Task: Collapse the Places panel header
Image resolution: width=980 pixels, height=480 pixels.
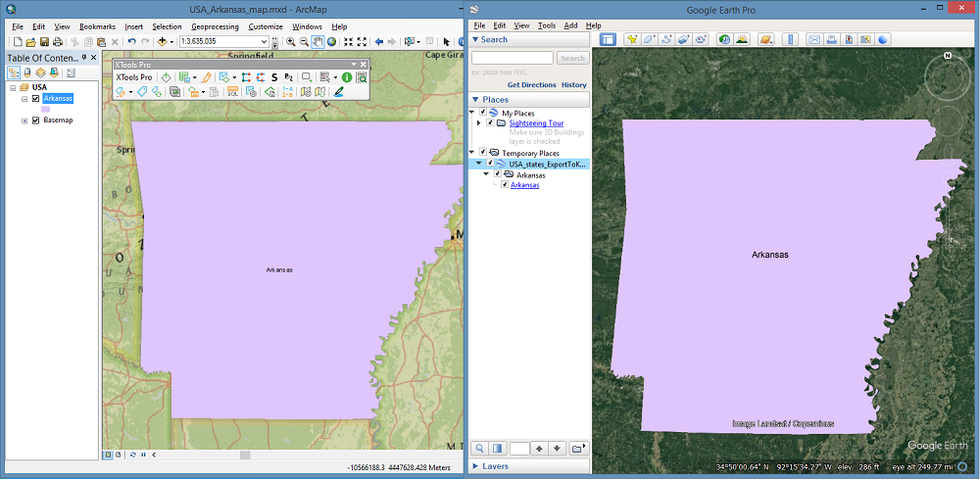Action: (475, 99)
